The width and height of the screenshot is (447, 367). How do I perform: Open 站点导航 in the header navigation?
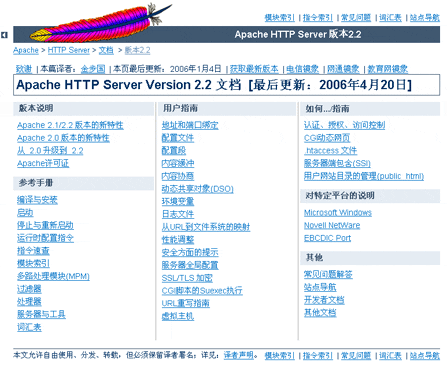[425, 18]
